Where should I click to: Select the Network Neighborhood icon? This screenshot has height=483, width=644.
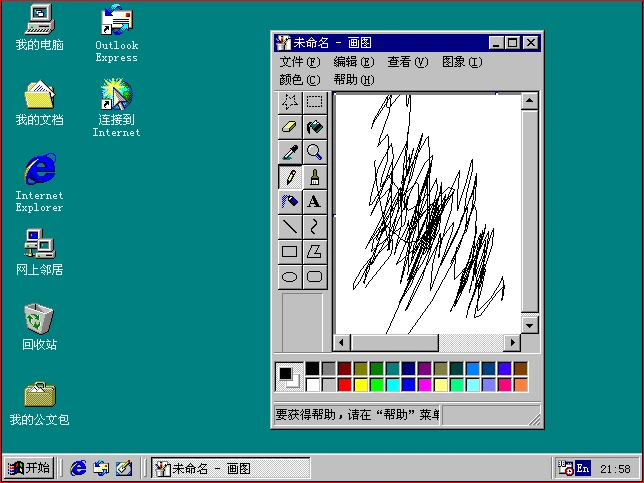click(39, 252)
